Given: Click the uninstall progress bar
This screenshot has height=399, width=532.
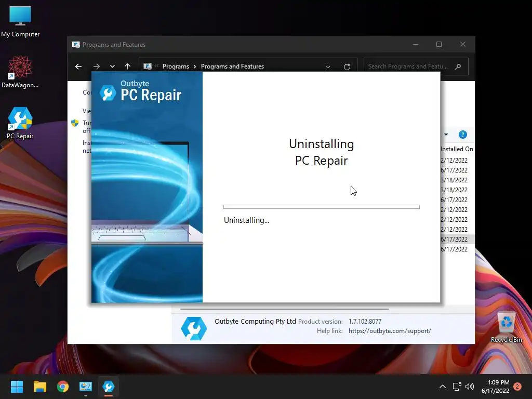Looking at the screenshot, I should click(321, 207).
